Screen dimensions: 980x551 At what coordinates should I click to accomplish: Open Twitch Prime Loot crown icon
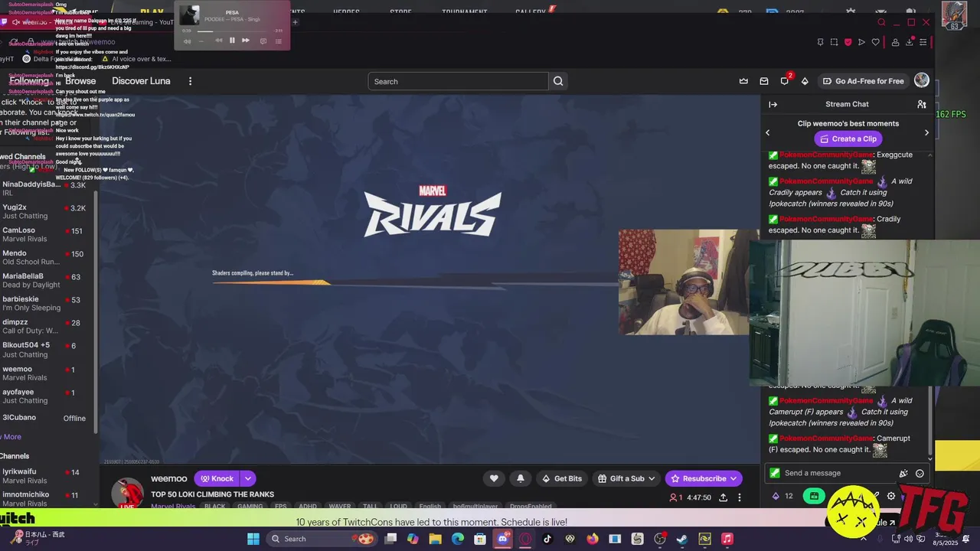pyautogui.click(x=743, y=81)
